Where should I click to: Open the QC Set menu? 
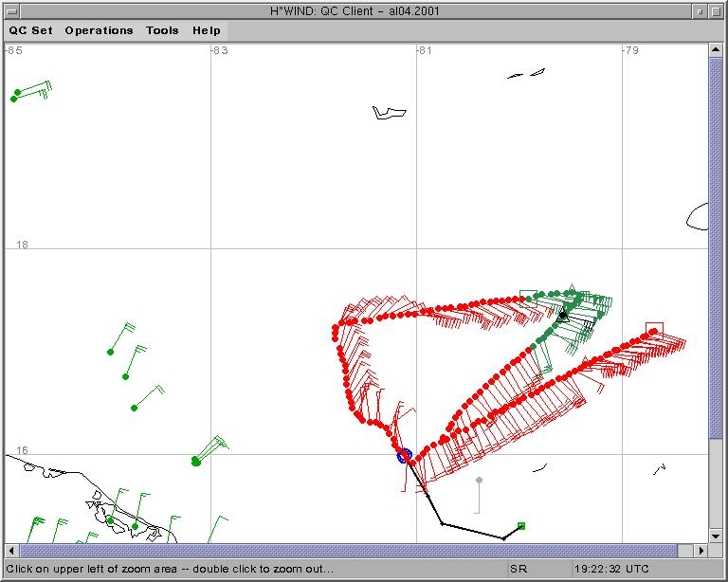pos(31,30)
